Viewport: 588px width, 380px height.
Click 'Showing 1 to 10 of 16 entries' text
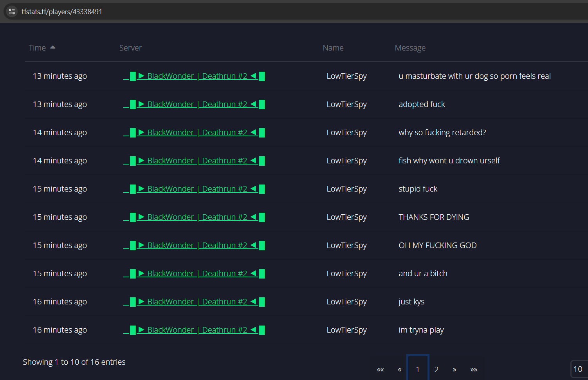(74, 362)
